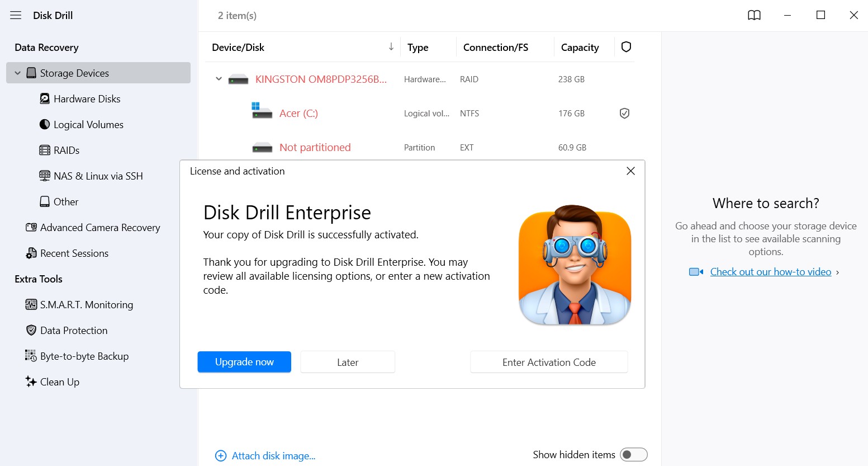868x466 pixels.
Task: Collapse the Storage Devices section
Action: click(x=17, y=73)
